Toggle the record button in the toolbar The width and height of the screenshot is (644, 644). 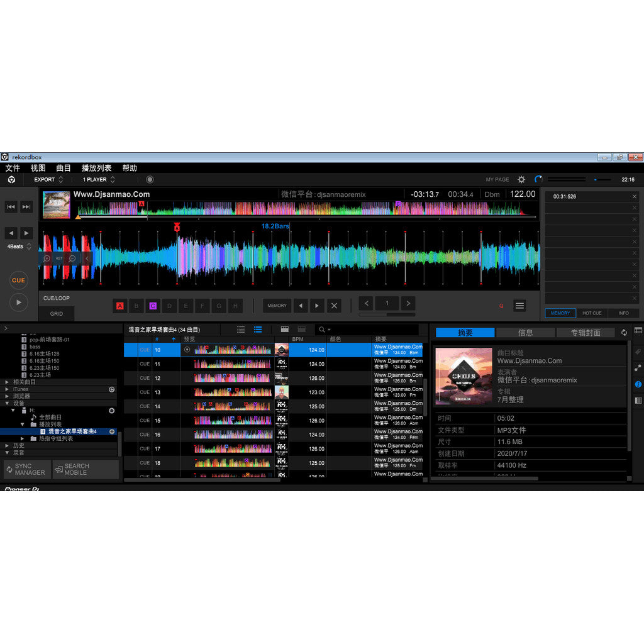click(150, 179)
